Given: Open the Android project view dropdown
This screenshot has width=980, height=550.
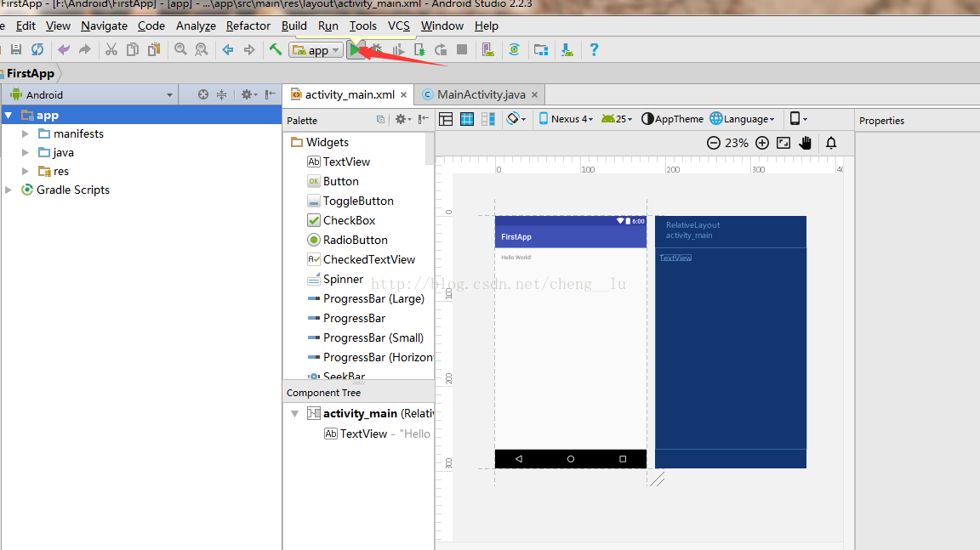Looking at the screenshot, I should pyautogui.click(x=91, y=95).
